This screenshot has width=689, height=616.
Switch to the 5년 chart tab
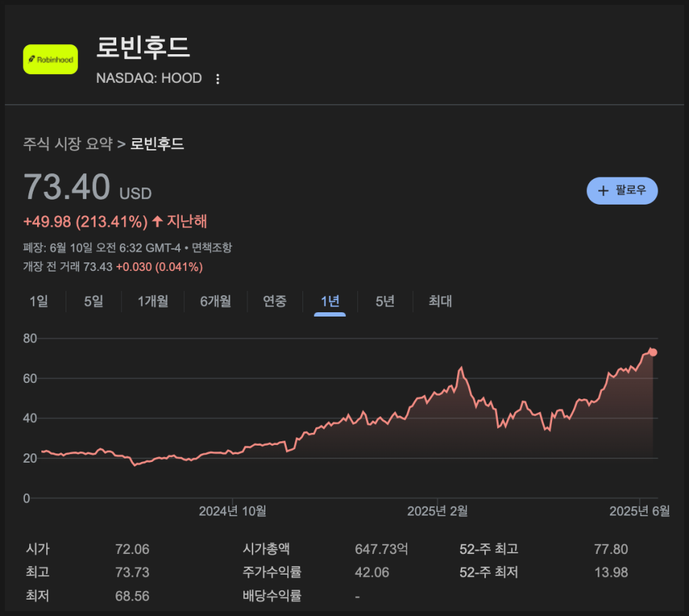coord(385,302)
